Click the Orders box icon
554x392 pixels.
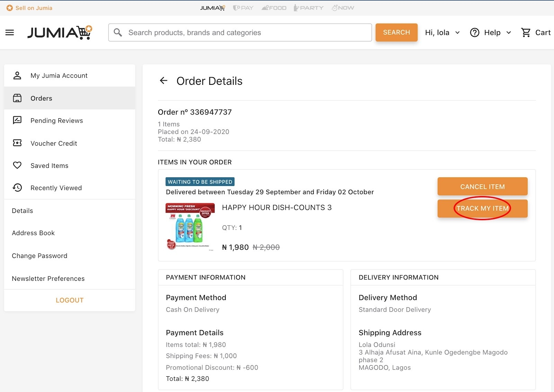pos(17,98)
